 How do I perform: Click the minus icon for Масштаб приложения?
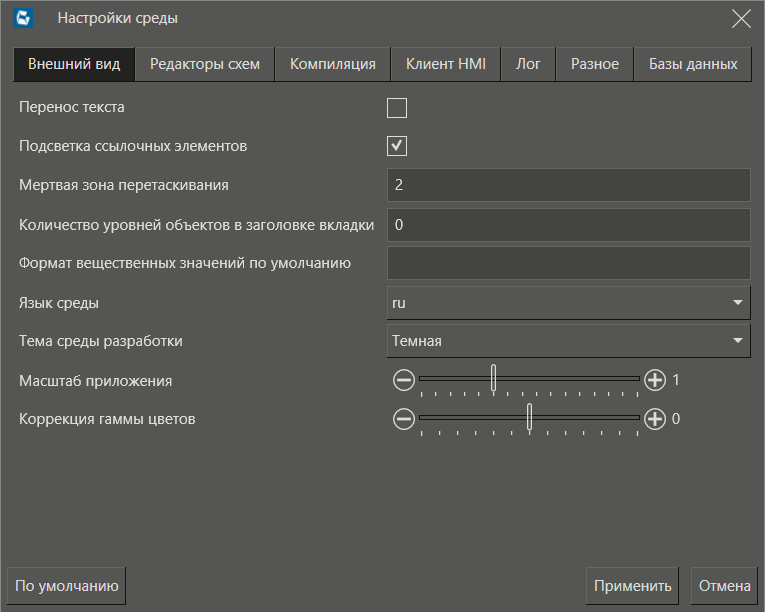click(x=403, y=380)
